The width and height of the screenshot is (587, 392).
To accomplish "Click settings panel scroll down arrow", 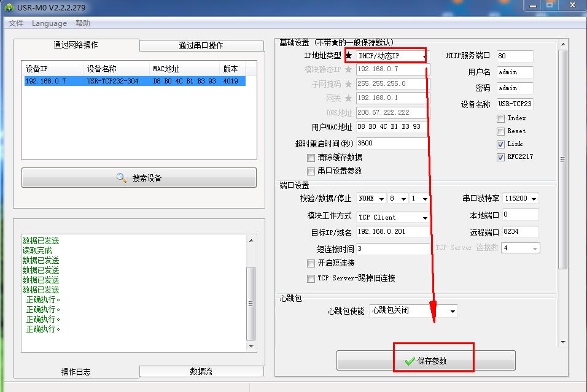I will pyautogui.click(x=563, y=342).
